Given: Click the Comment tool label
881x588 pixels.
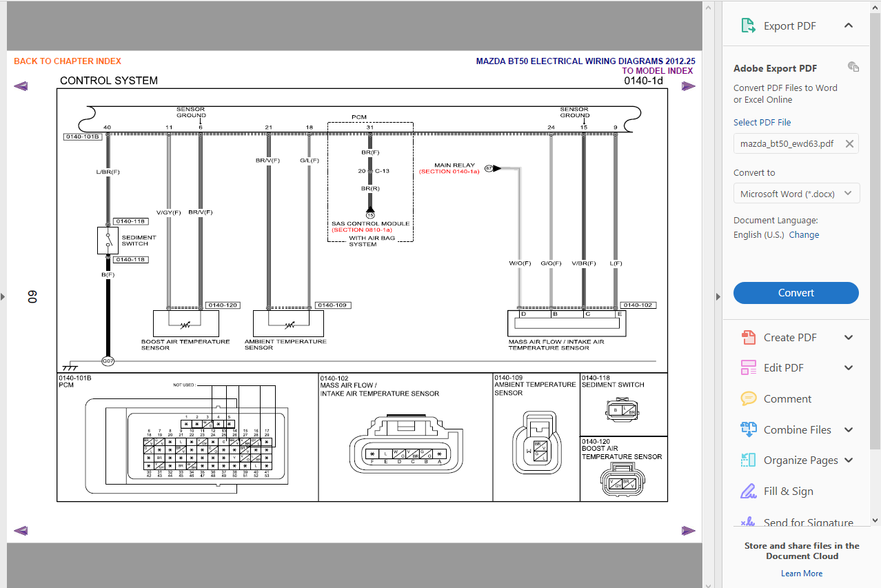Looking at the screenshot, I should pyautogui.click(x=787, y=398).
